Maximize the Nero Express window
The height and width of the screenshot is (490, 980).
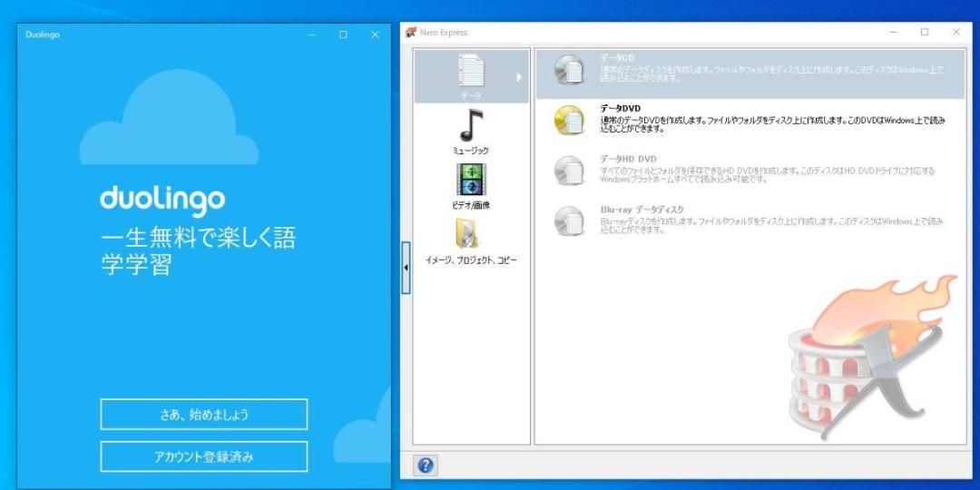click(x=925, y=33)
